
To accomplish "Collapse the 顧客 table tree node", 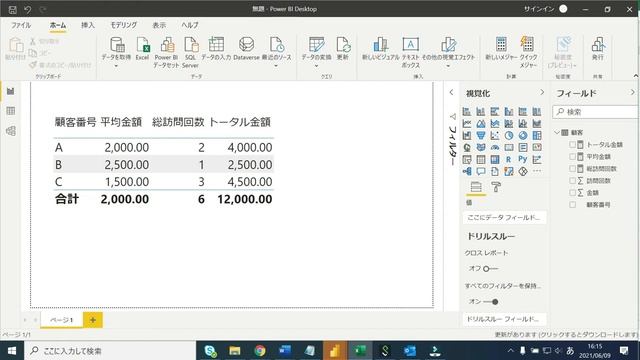I will [557, 132].
